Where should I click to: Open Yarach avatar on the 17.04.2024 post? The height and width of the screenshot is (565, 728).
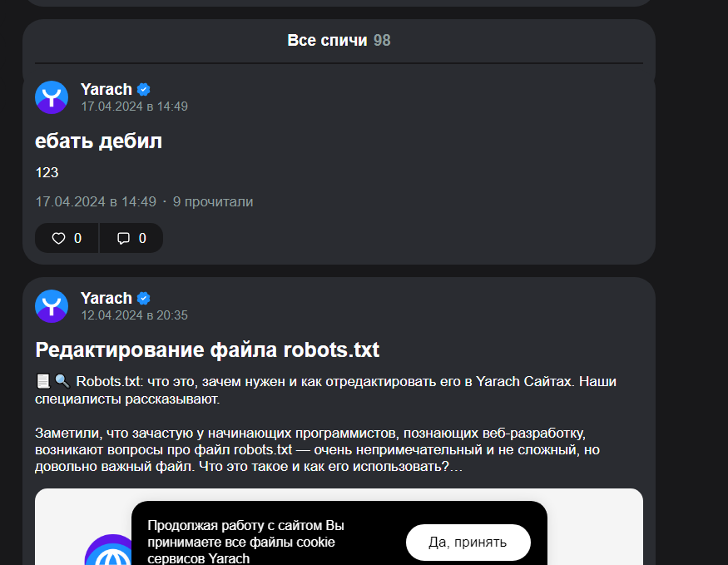(52, 97)
